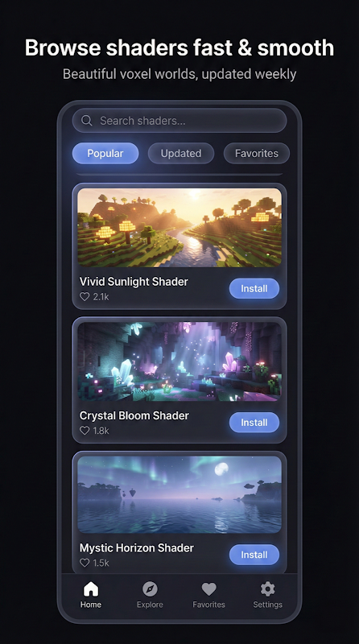Screen dimensions: 359x644
Task: Install the Crystal Bloom Shader
Action: click(x=254, y=422)
